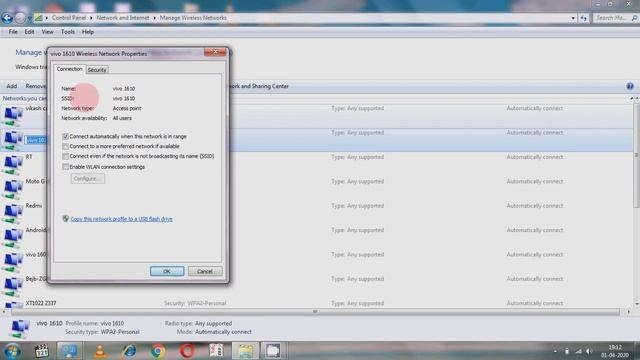Uncheck Connect automatically when network in range

coord(65,136)
